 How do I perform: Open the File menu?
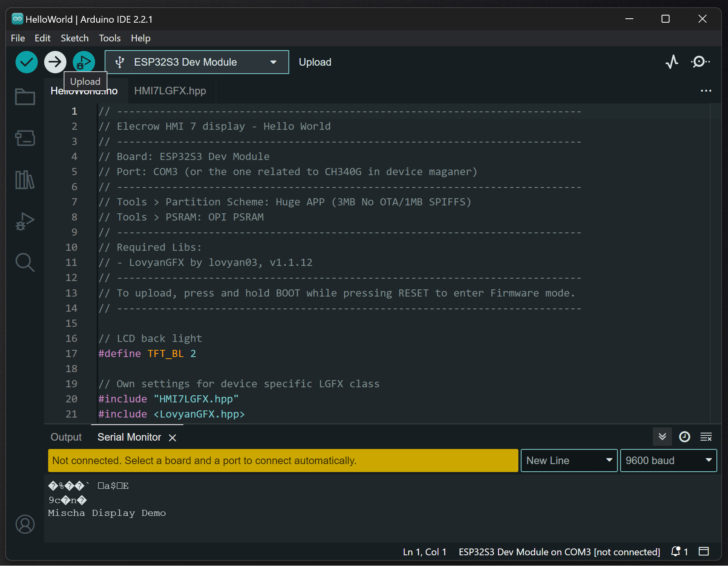(18, 38)
